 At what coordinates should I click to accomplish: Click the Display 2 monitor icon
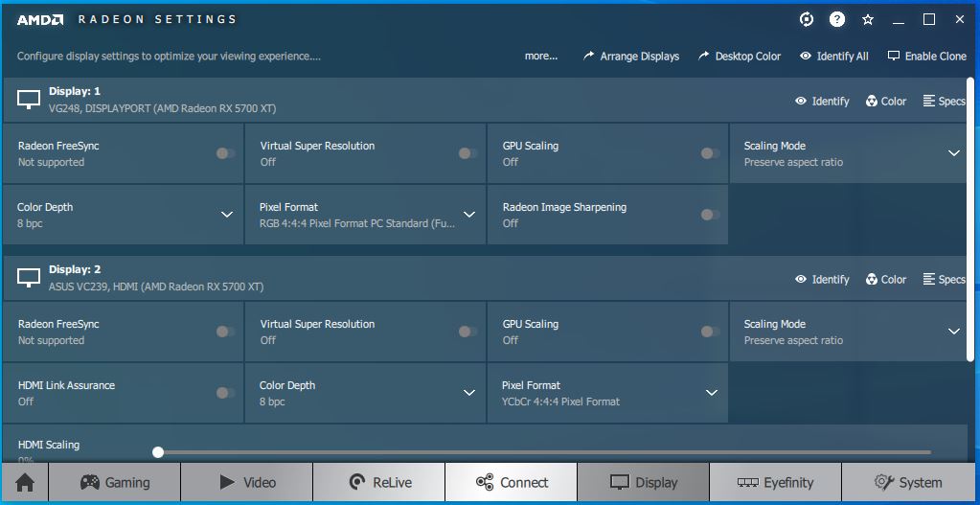(28, 278)
